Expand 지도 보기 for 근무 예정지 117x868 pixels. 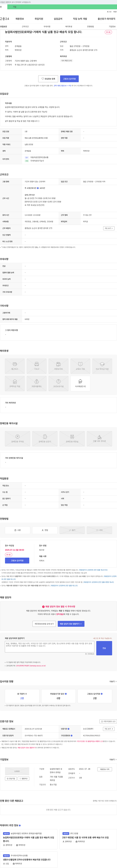coord(109,228)
